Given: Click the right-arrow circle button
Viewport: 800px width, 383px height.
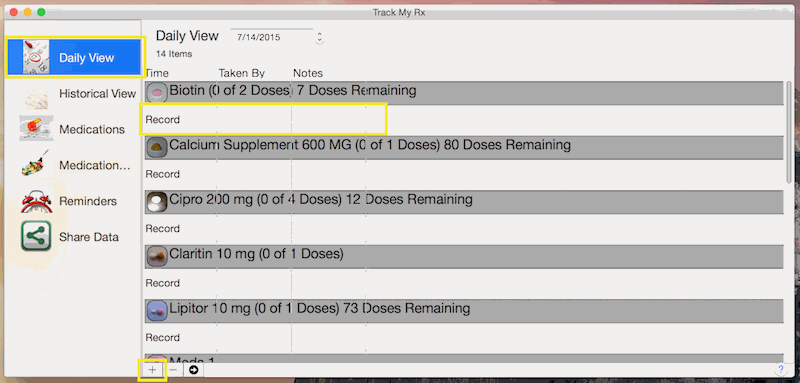Looking at the screenshot, I should click(193, 370).
